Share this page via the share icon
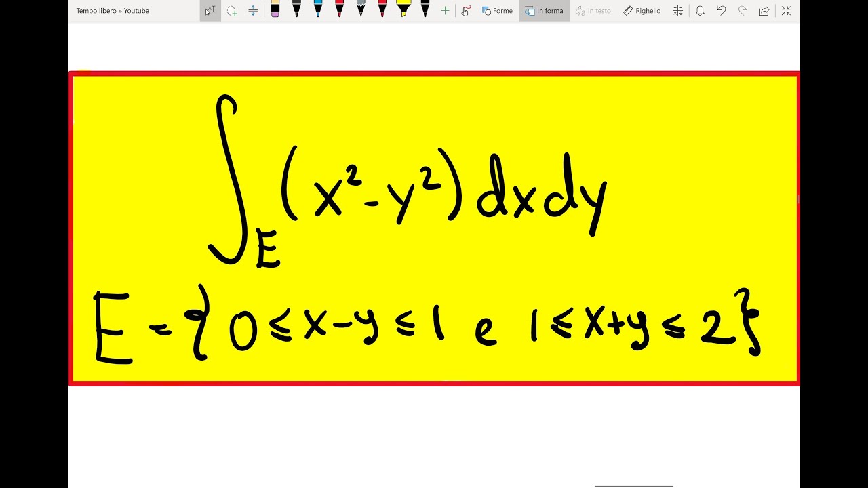Viewport: 868px width, 488px height. (x=764, y=11)
